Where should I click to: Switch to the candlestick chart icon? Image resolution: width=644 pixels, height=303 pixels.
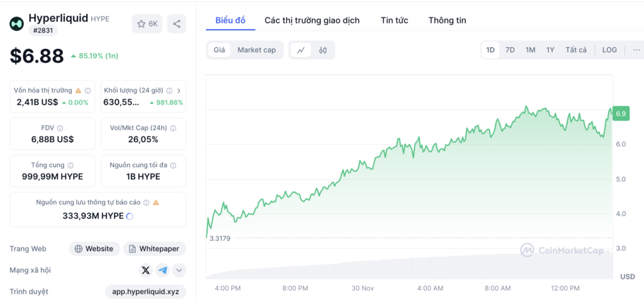[323, 50]
